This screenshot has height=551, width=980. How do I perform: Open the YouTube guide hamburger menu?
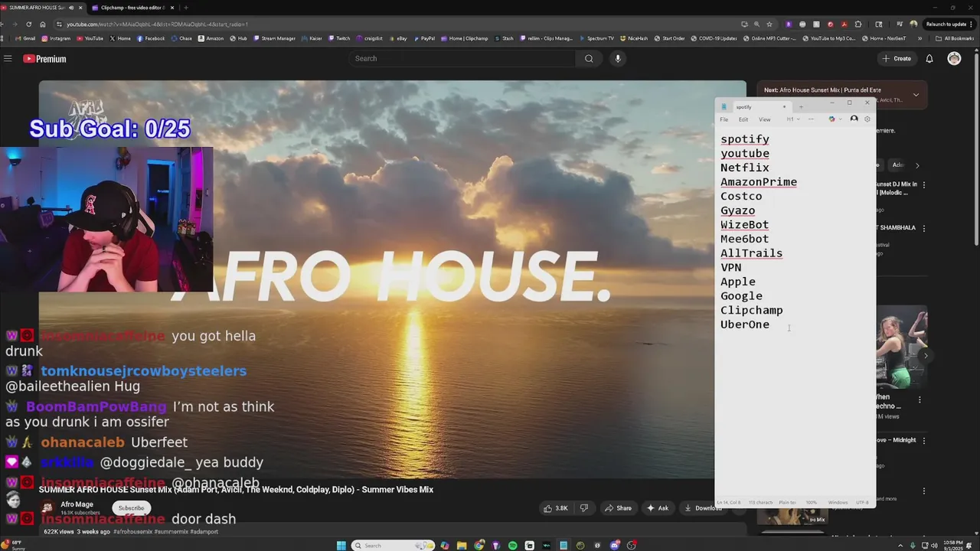[8, 59]
